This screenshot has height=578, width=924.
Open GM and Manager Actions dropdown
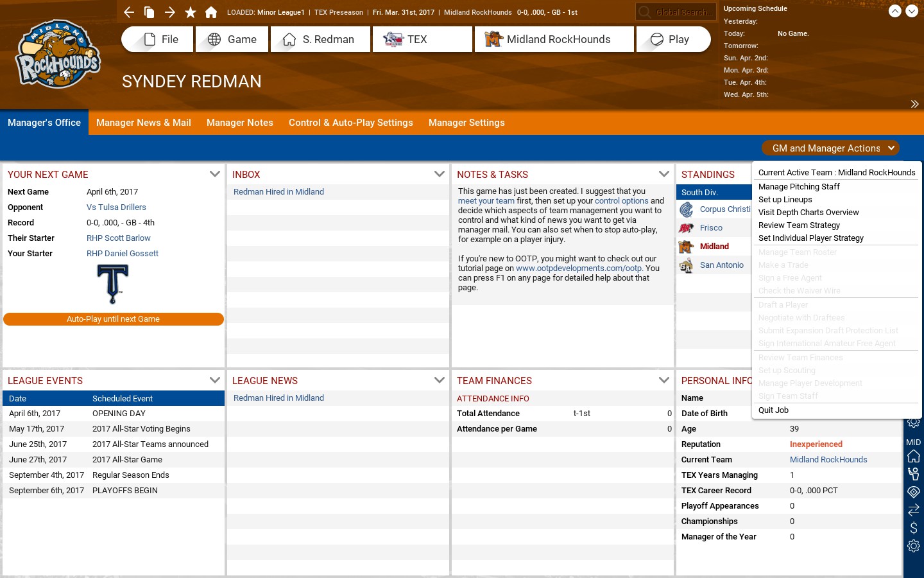click(830, 148)
